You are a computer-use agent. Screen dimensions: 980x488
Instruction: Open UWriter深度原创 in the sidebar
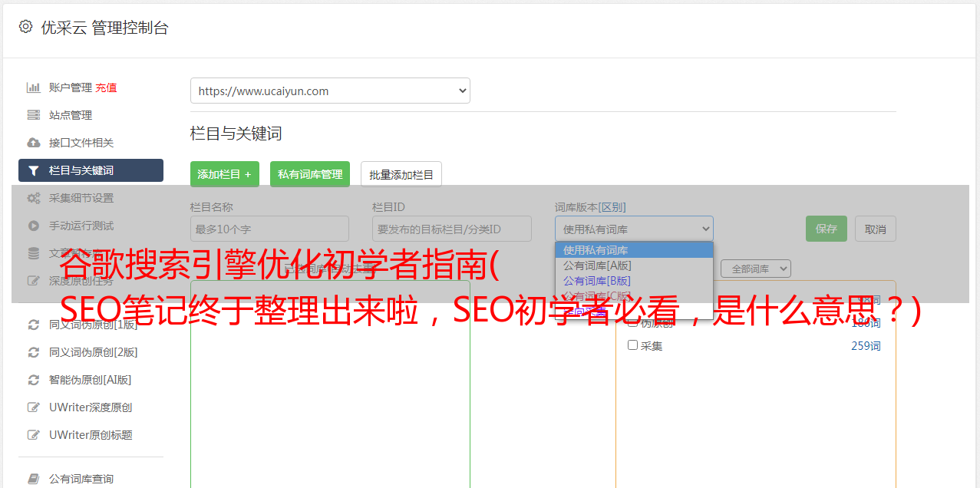tap(91, 407)
